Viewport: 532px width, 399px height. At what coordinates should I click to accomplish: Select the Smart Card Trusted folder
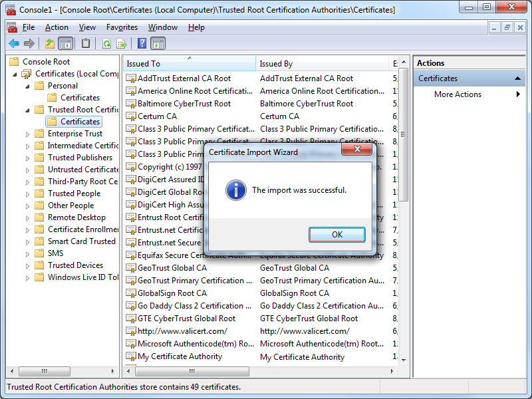pos(81,241)
